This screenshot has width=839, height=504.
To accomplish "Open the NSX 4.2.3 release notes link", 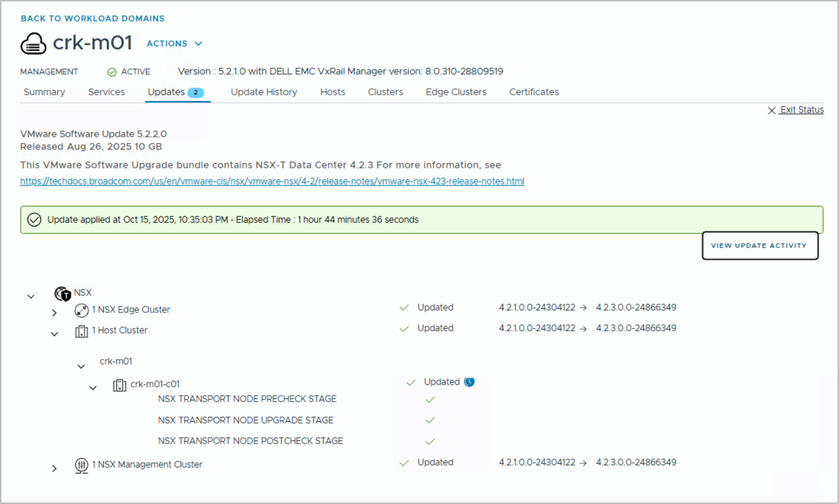I will [272, 181].
